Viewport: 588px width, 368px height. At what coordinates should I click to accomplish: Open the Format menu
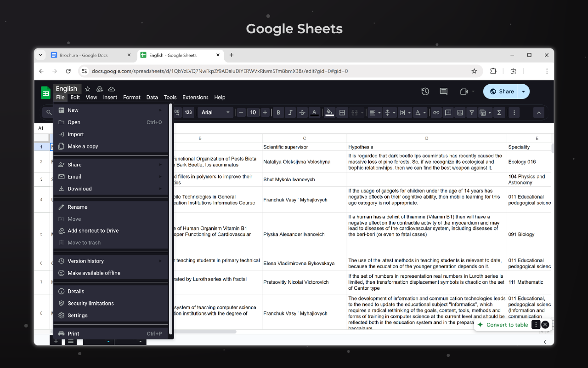[132, 97]
